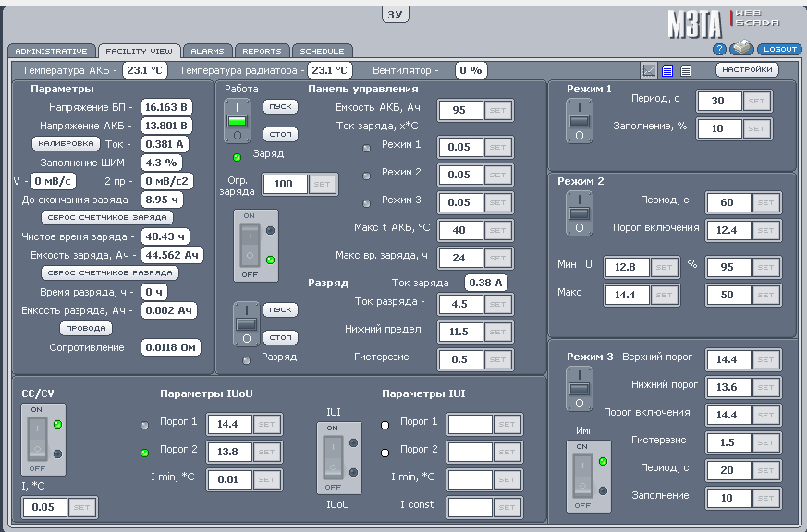
Task: Open the Reports tab
Action: 263,51
